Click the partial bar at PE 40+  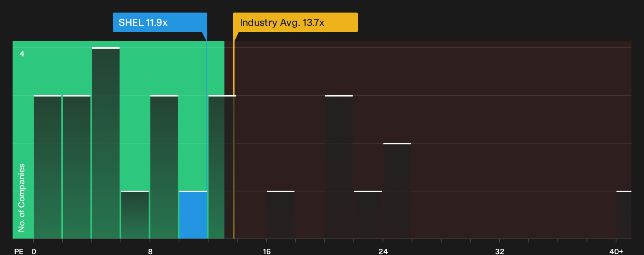pos(624,215)
